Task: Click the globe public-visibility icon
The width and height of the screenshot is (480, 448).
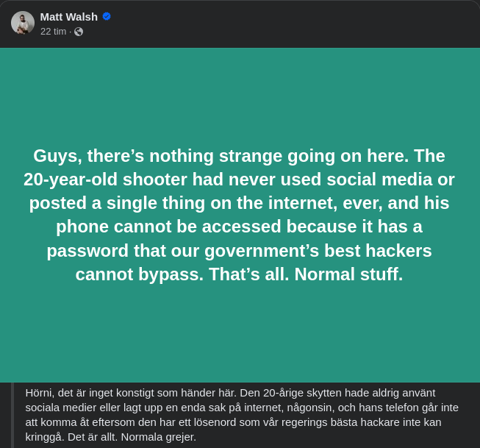Action: (x=79, y=32)
